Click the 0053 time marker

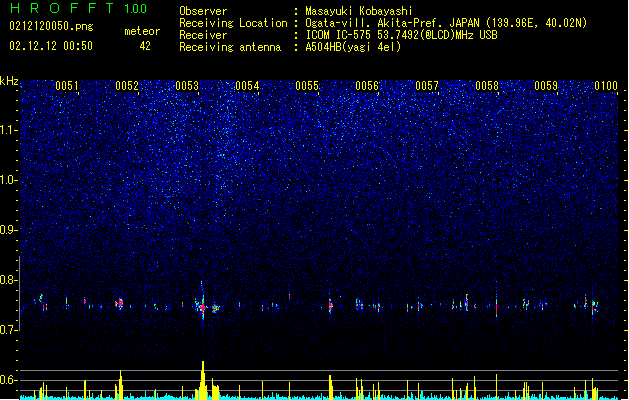[187, 86]
